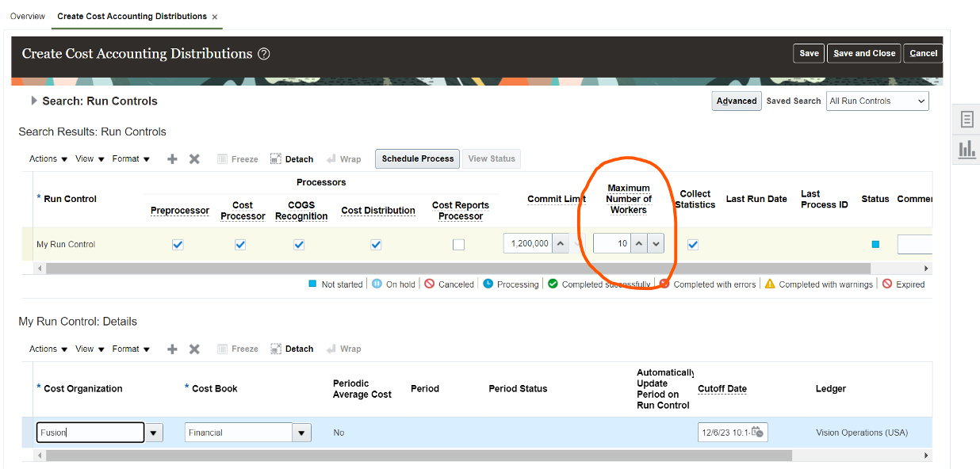Image resolution: width=980 pixels, height=469 pixels.
Task: Click Wrap in Details toolbar
Action: click(x=343, y=349)
